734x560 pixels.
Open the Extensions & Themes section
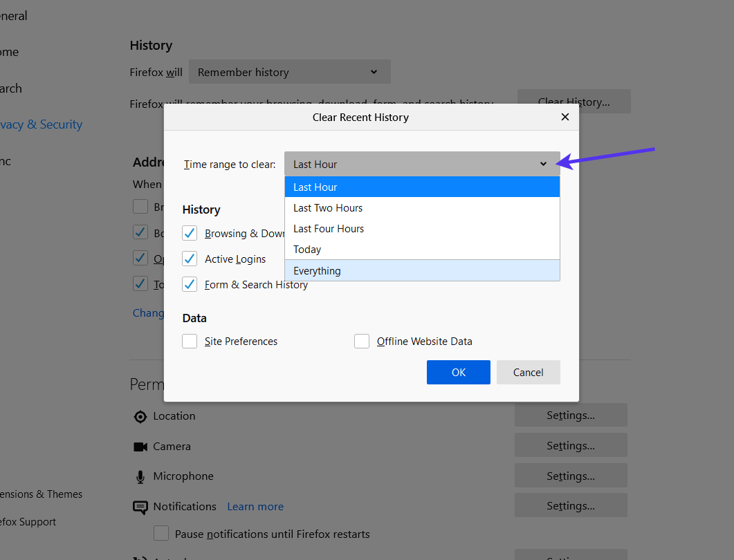tap(42, 494)
